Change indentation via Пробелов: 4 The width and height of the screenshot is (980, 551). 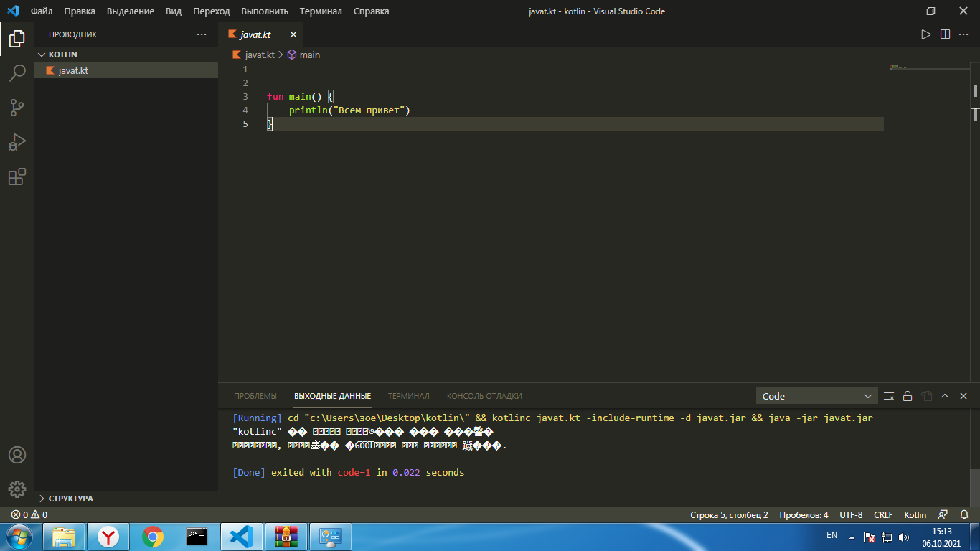804,514
